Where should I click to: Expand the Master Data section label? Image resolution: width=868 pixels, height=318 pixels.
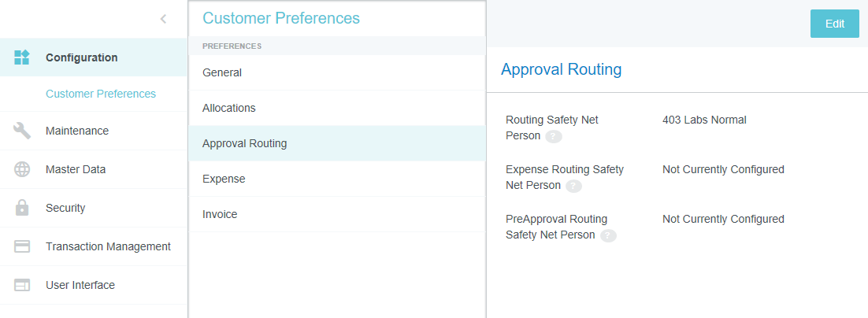[x=76, y=169]
